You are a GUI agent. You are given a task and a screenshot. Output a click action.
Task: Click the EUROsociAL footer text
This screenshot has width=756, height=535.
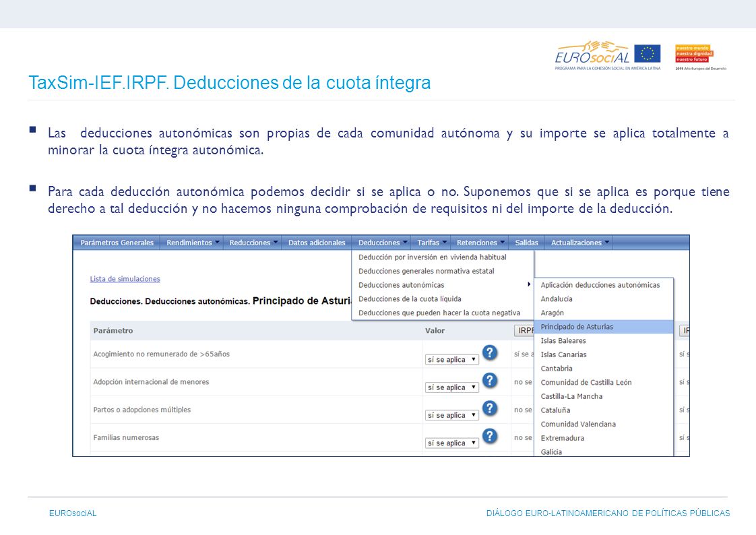(x=73, y=513)
